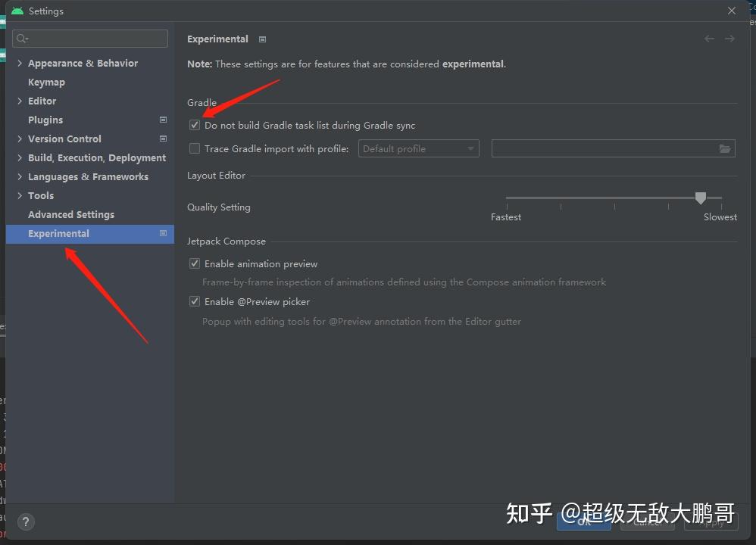Open the Advanced Settings page
The image size is (756, 545).
point(70,214)
